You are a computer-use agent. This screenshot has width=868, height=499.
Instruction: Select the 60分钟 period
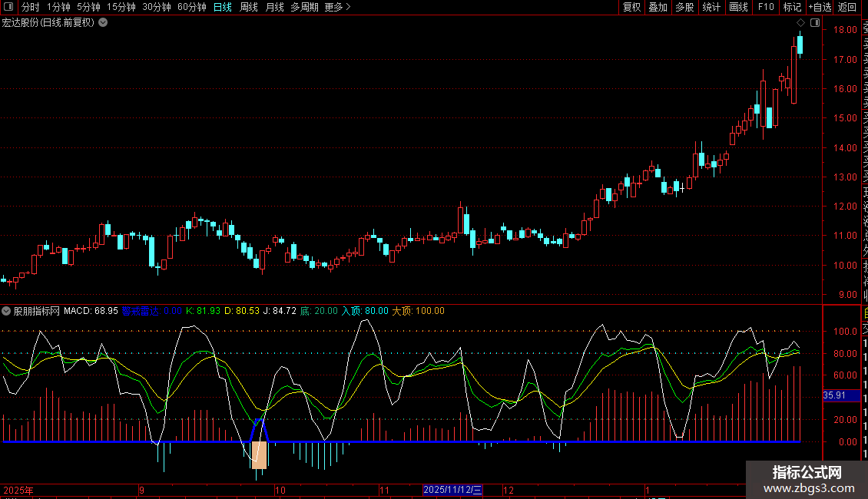point(191,7)
